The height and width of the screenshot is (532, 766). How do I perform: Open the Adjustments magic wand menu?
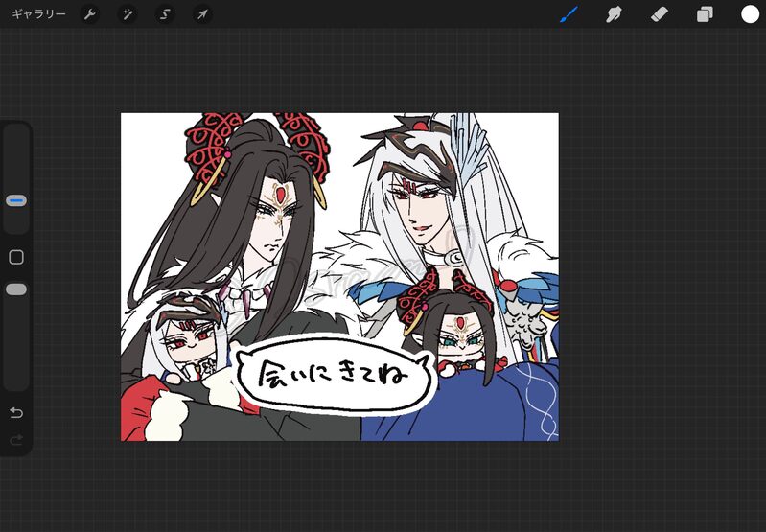[127, 14]
